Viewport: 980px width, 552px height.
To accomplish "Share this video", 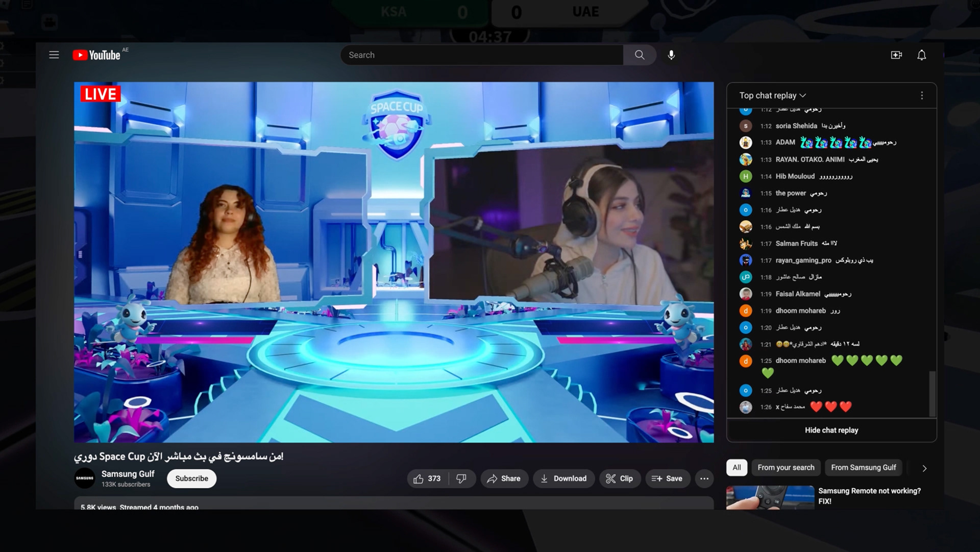I will point(504,478).
